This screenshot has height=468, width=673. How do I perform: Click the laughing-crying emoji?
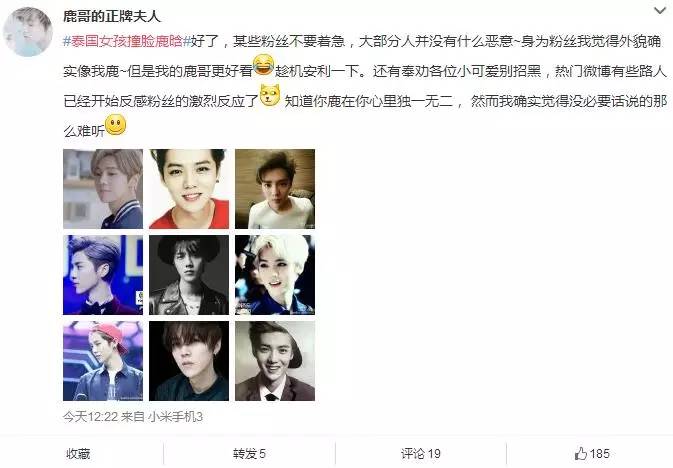click(264, 65)
